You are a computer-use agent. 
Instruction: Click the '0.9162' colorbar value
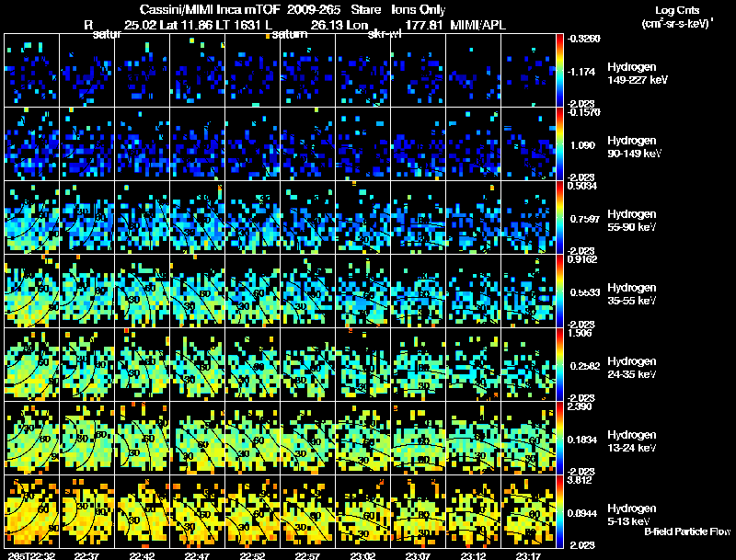[x=582, y=259]
